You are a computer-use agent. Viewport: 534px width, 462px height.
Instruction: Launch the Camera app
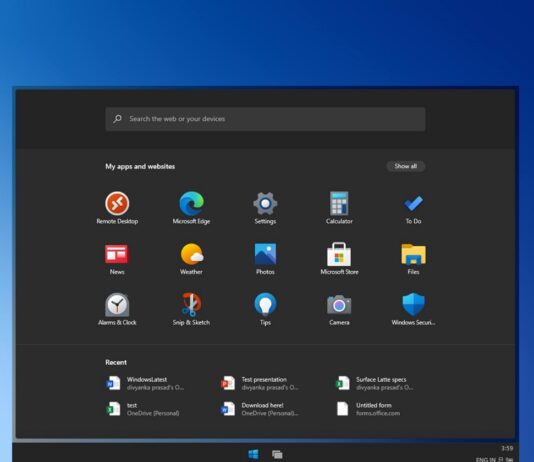(339, 309)
